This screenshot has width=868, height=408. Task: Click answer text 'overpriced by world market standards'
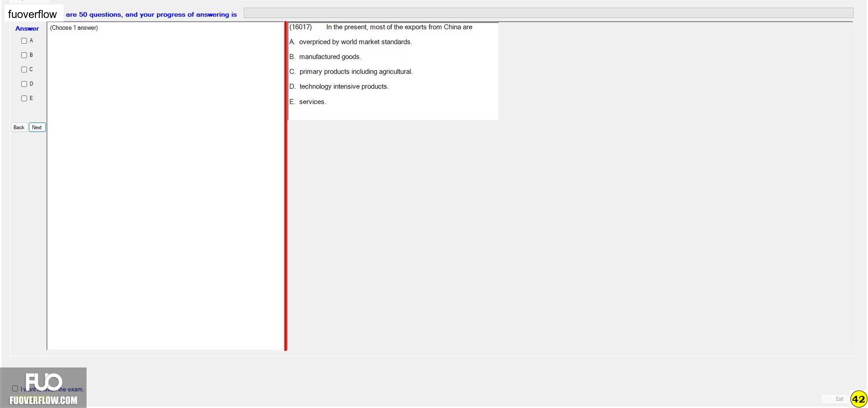(x=356, y=42)
